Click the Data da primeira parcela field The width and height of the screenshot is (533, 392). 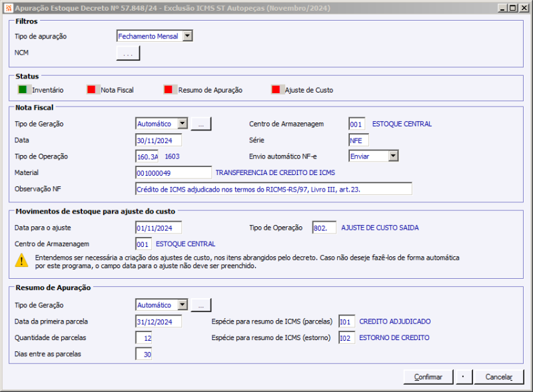click(x=159, y=321)
